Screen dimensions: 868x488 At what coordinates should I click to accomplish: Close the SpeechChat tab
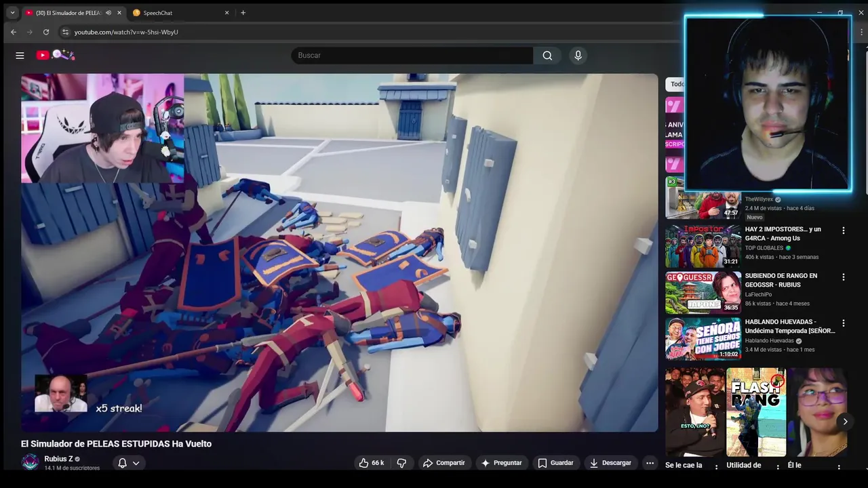coord(226,13)
